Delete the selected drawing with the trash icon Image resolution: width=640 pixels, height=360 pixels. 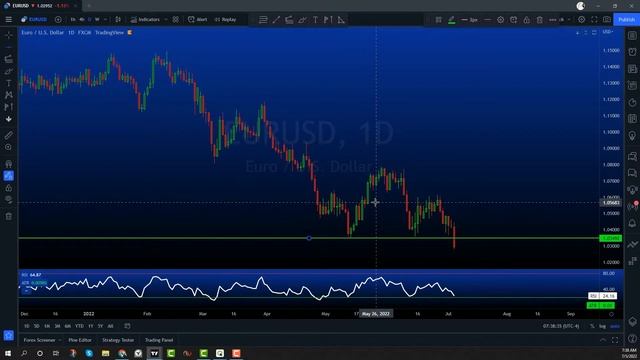(x=540, y=19)
